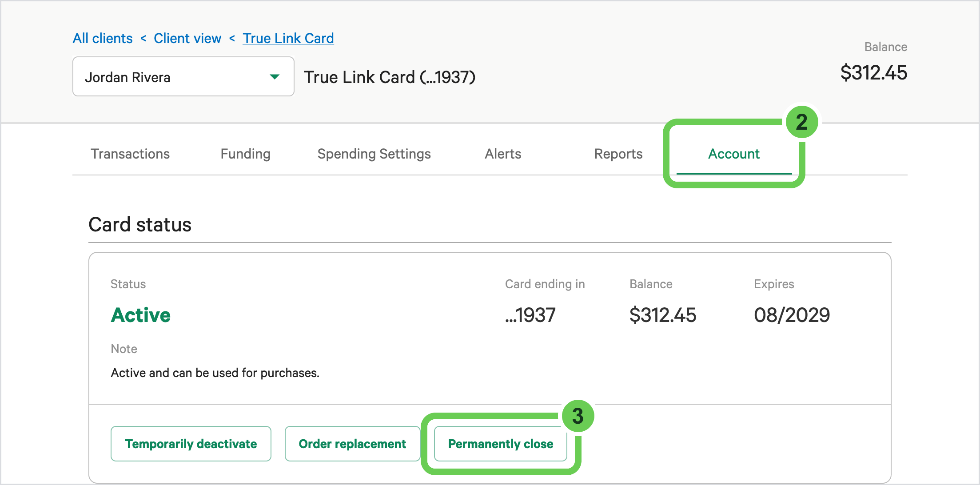This screenshot has height=485, width=980.
Task: Open the Client view breadcrumb link
Action: coord(187,38)
